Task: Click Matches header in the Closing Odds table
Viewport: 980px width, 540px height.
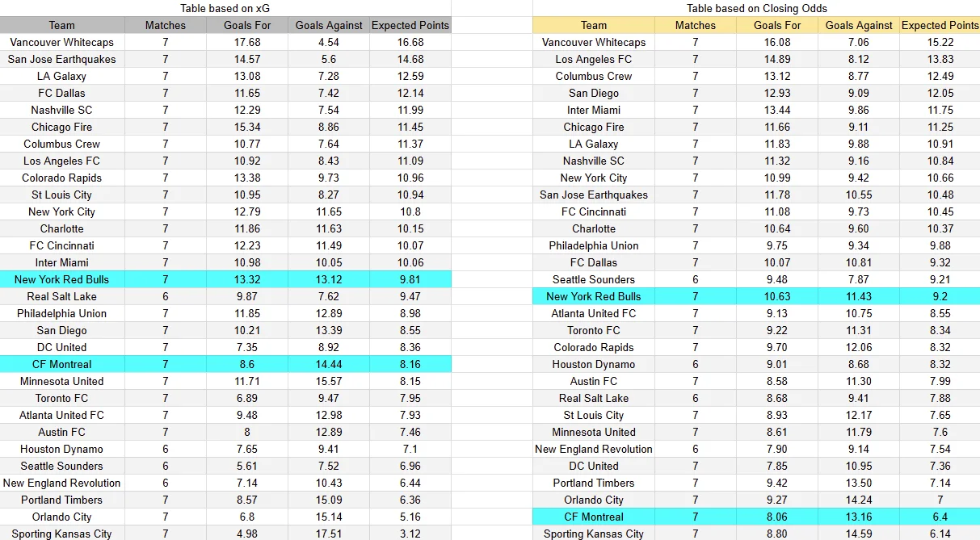Action: [x=696, y=25]
